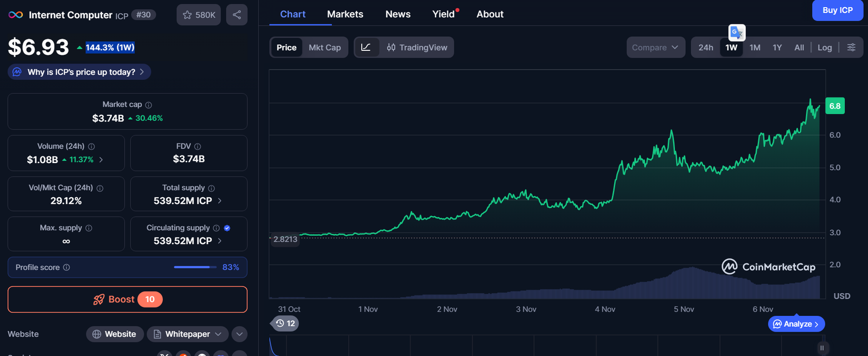
Task: Select the 1M time range
Action: pos(755,47)
